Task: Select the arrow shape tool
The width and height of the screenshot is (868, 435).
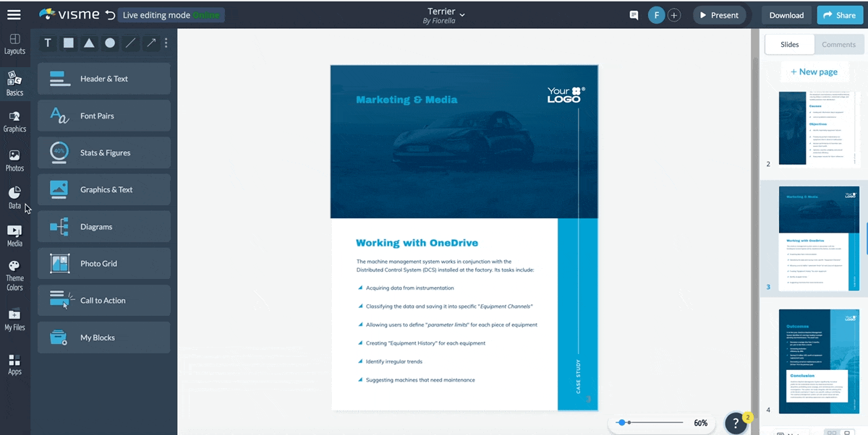Action: (x=150, y=43)
